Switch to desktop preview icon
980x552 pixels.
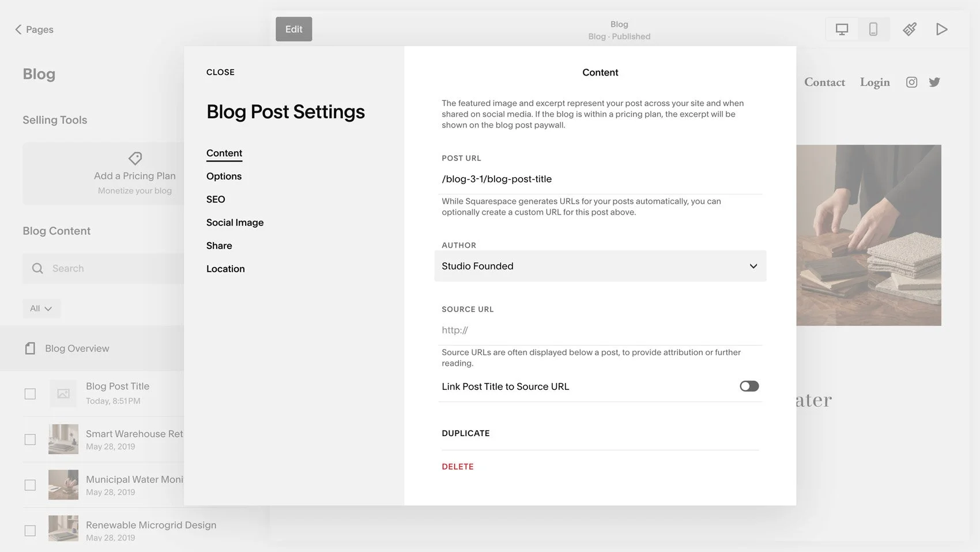click(842, 29)
